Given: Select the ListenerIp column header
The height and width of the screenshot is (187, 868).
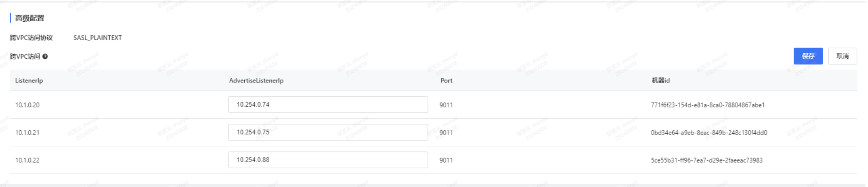Looking at the screenshot, I should click(x=29, y=80).
